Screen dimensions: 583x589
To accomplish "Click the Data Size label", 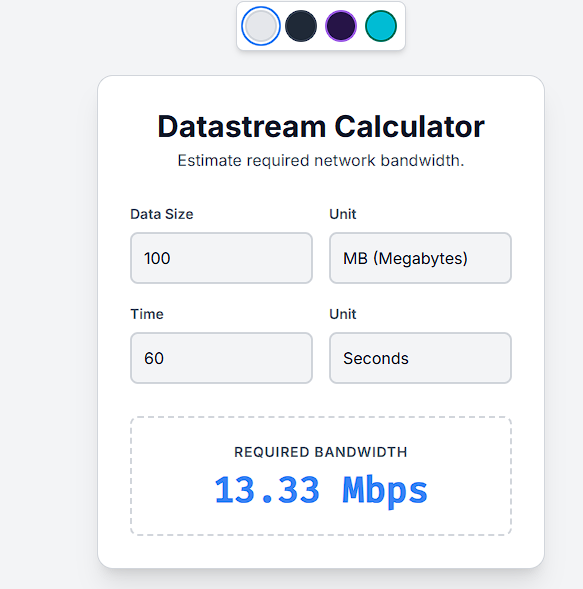I will pos(162,214).
